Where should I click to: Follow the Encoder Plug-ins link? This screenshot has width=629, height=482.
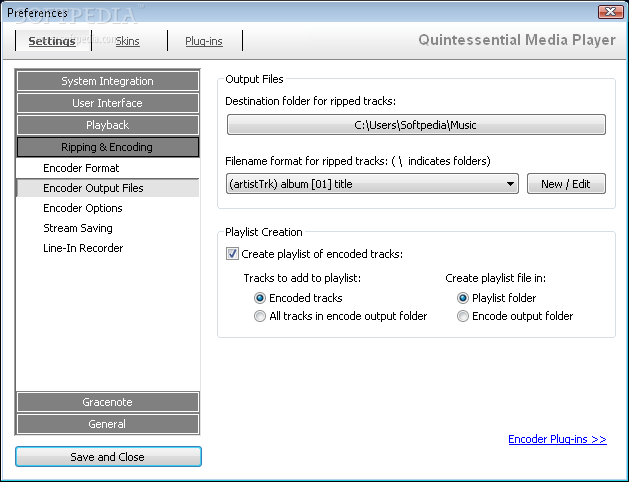[x=557, y=439]
